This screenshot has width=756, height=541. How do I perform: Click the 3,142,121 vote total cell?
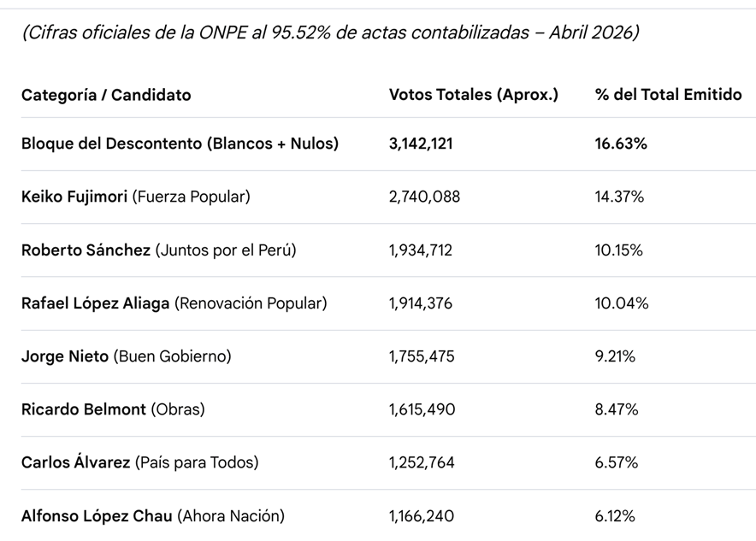click(421, 144)
